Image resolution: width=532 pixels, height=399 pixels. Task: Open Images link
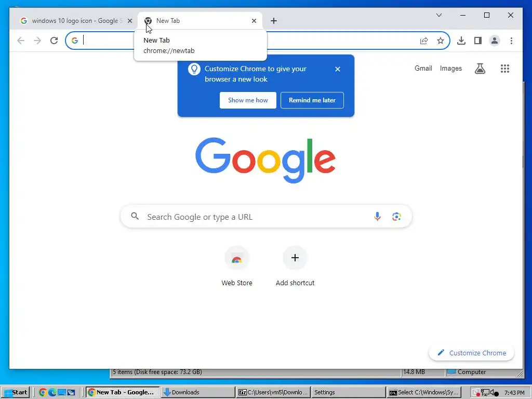[450, 68]
